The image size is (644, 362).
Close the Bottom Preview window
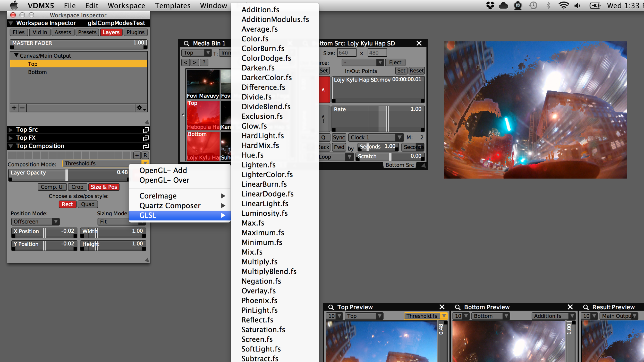pos(570,307)
